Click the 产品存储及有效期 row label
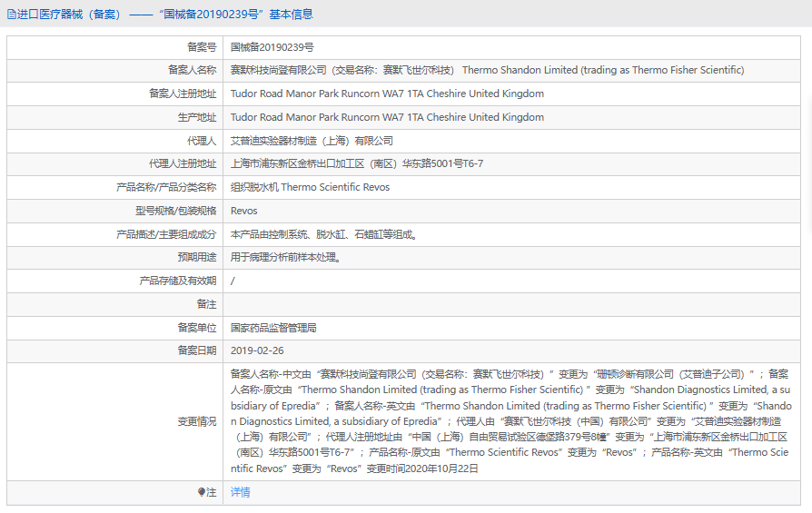The image size is (812, 513). 178,281
